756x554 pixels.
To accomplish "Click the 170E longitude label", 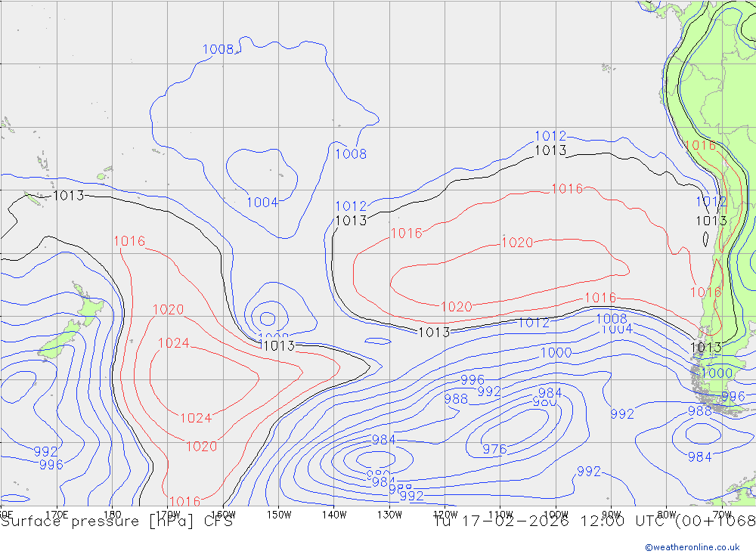I will [57, 515].
